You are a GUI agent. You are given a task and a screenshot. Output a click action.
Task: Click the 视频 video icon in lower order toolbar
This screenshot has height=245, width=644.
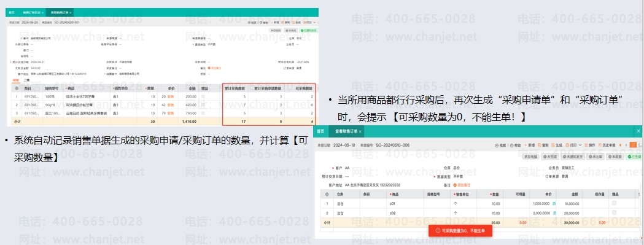[x=501, y=145]
